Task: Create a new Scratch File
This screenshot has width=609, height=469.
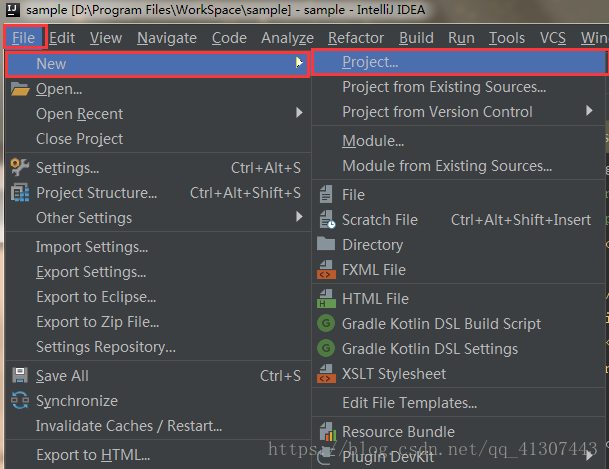Action: click(x=459, y=220)
